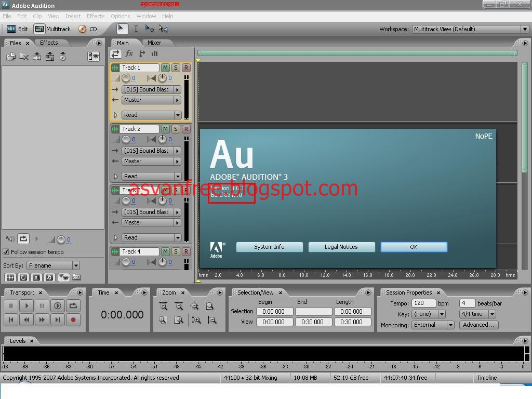The height and width of the screenshot is (399, 532).
Task: Switch to Multitrack view
Action: click(x=52, y=29)
